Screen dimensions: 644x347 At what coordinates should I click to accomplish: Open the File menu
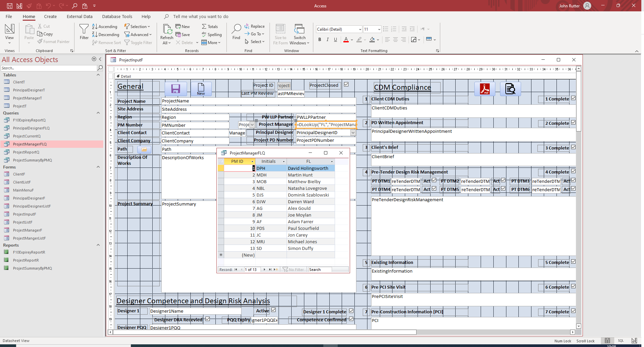pos(9,16)
